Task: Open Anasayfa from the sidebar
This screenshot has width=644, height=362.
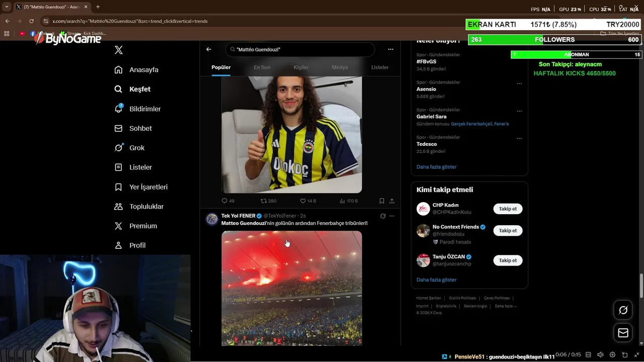Action: pyautogui.click(x=136, y=70)
